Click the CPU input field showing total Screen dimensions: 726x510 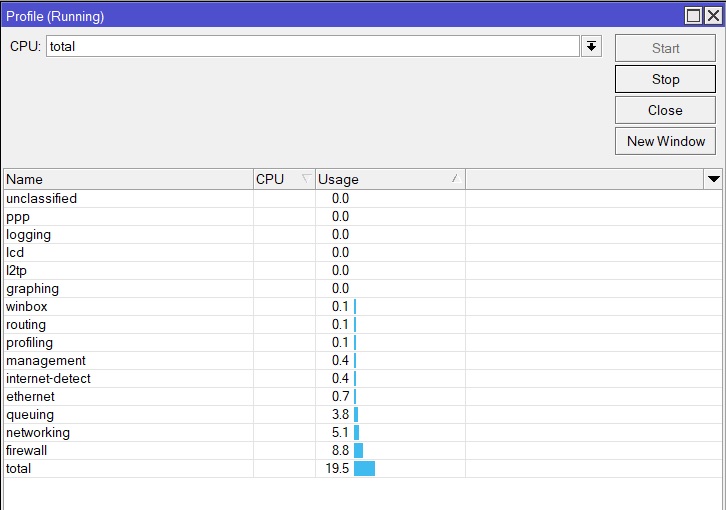(313, 46)
